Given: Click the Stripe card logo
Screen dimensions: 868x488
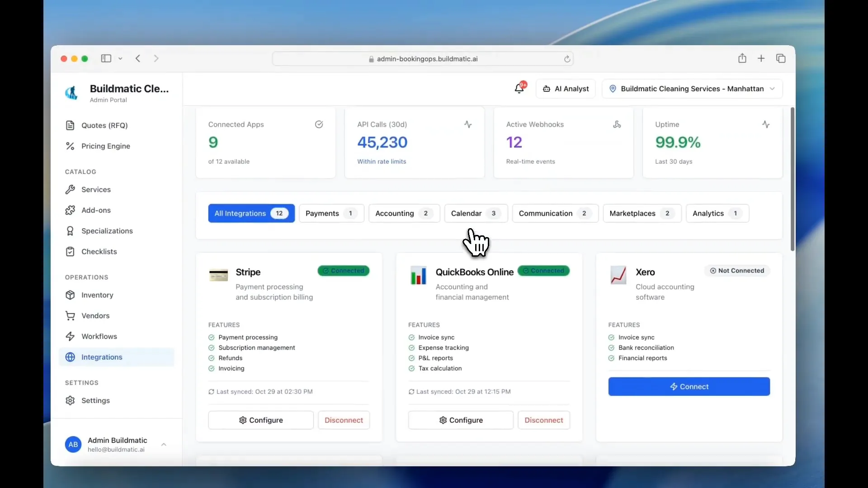Looking at the screenshot, I should coord(218,275).
